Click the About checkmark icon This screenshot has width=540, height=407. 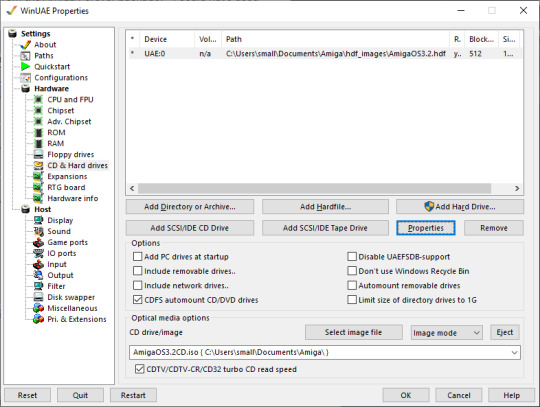pyautogui.click(x=25, y=45)
